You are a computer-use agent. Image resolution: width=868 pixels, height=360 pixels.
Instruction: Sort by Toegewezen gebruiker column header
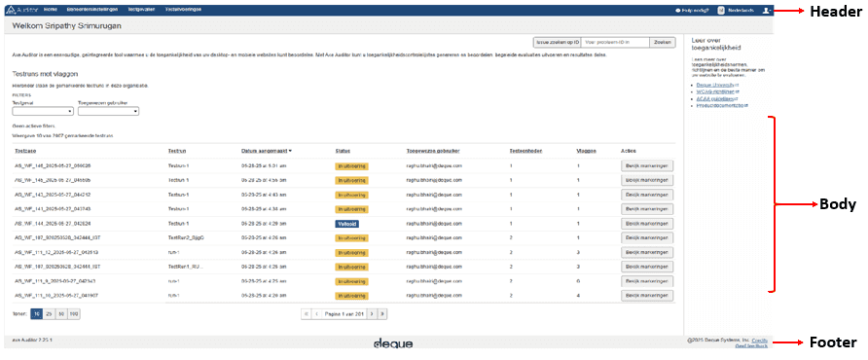[x=433, y=151]
